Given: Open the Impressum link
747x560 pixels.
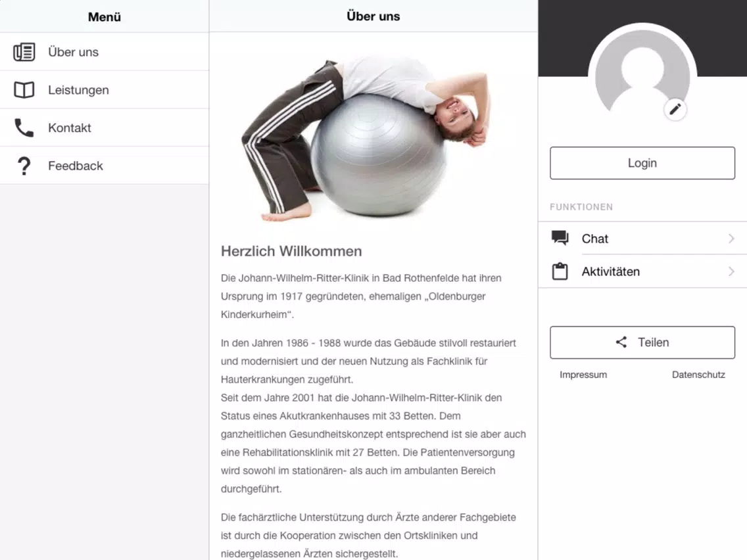Looking at the screenshot, I should tap(583, 375).
